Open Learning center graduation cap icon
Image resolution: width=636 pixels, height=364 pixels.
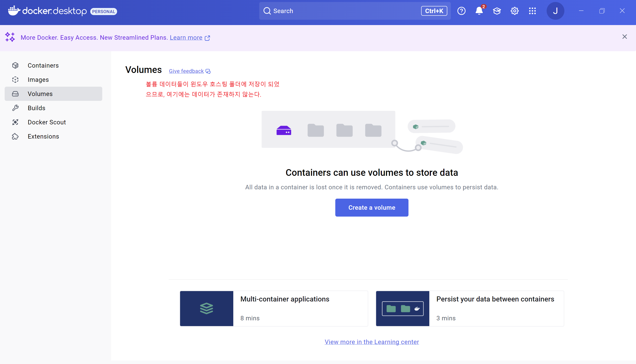(497, 11)
